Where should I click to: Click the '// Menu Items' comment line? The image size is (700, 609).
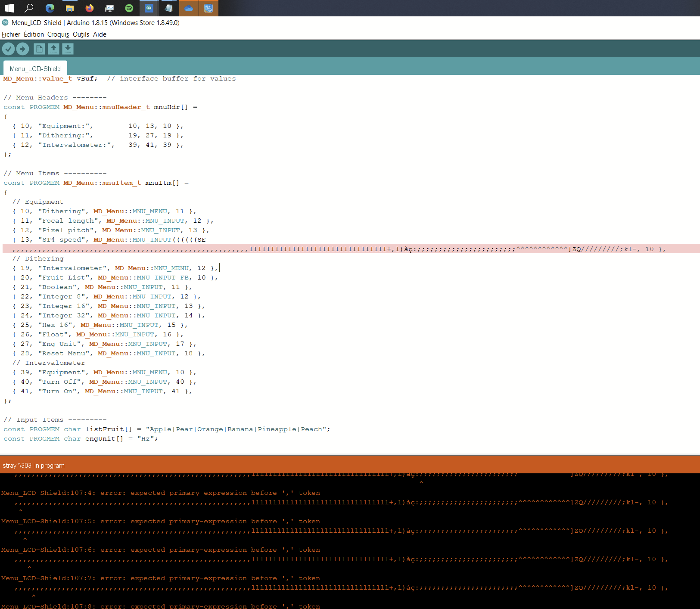coord(55,174)
